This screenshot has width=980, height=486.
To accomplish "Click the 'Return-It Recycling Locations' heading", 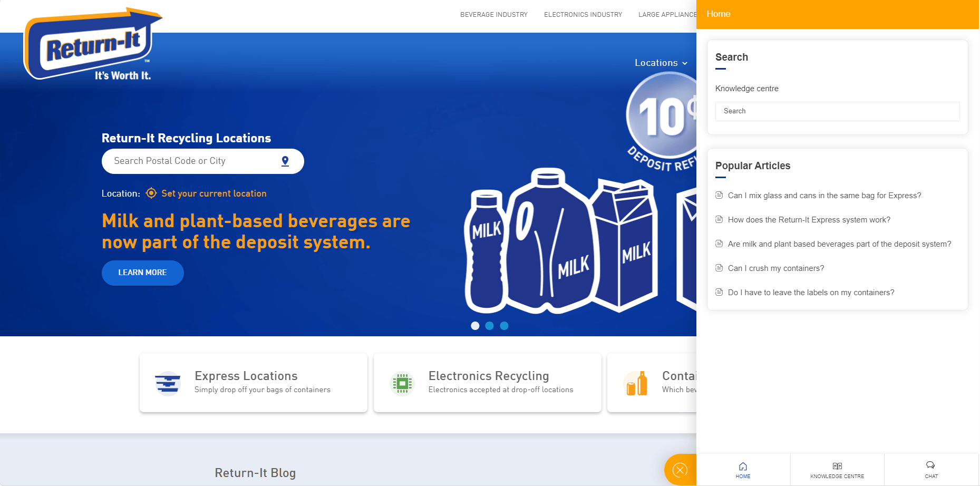I will [186, 138].
